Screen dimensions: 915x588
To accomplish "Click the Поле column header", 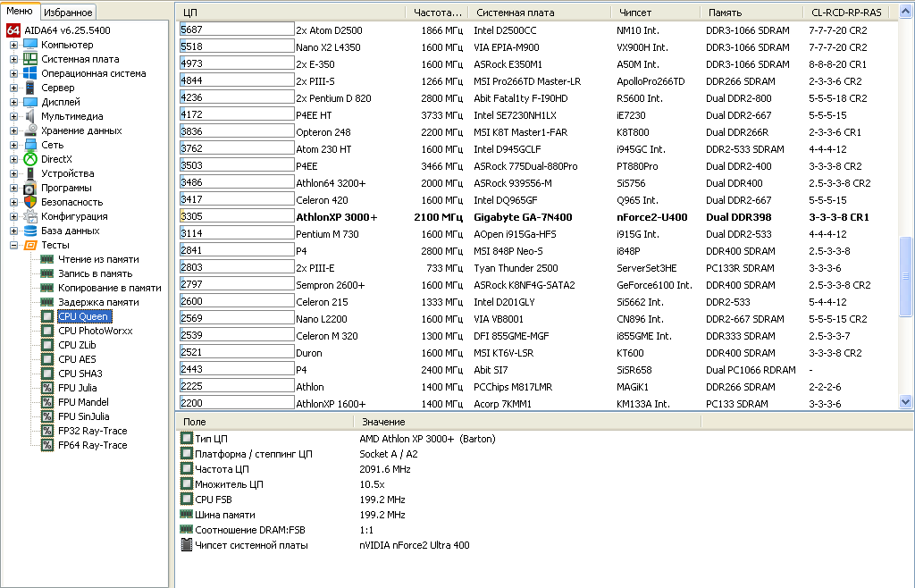I will 264,422.
